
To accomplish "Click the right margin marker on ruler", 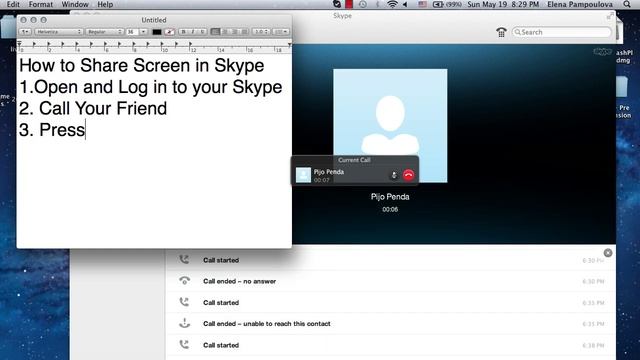I will pyautogui.click(x=289, y=44).
